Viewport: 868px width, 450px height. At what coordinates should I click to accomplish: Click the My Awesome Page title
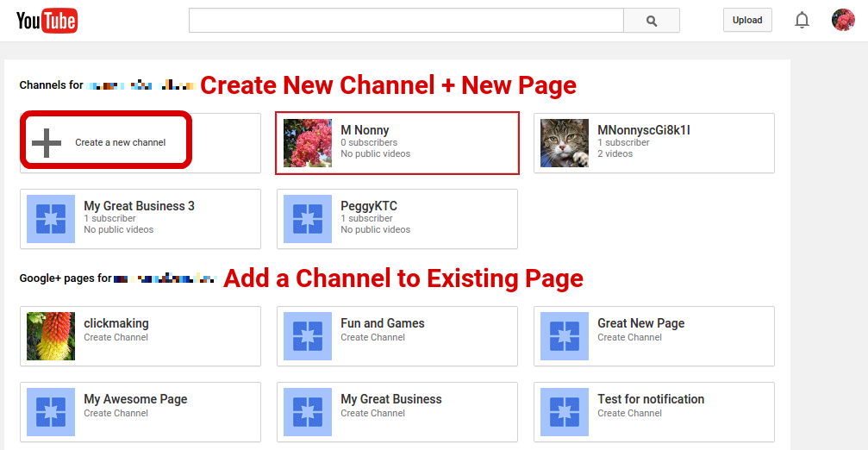point(135,399)
